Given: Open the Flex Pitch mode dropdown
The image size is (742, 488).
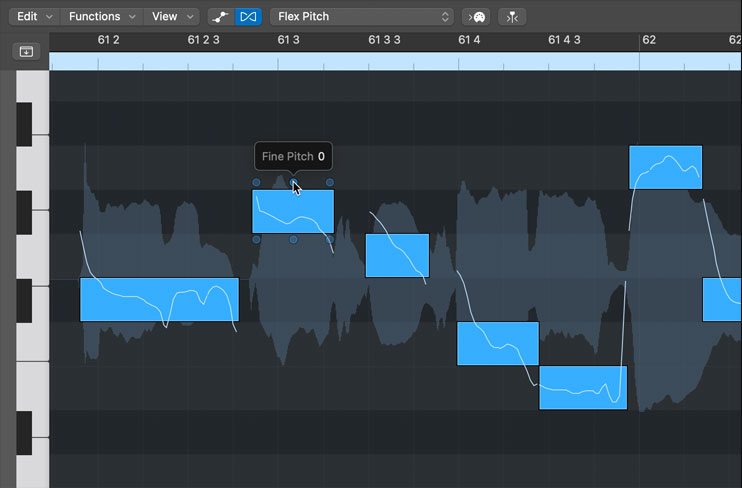Looking at the screenshot, I should [x=362, y=17].
